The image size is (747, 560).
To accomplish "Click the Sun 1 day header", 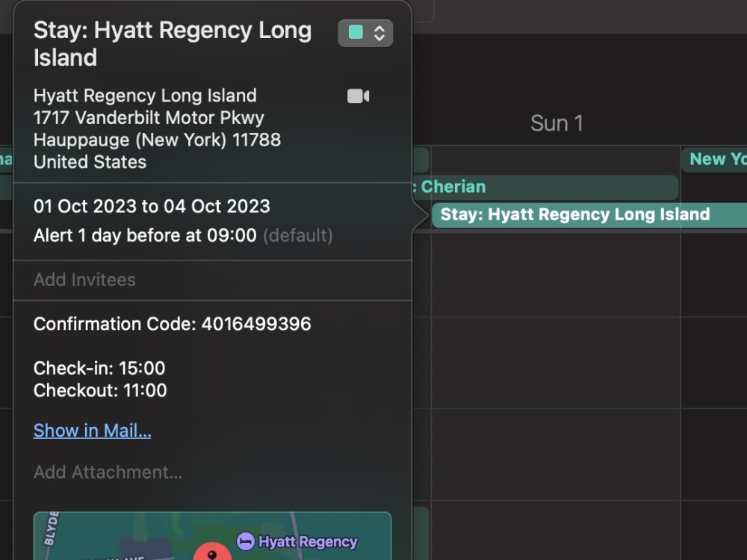I will (x=557, y=123).
